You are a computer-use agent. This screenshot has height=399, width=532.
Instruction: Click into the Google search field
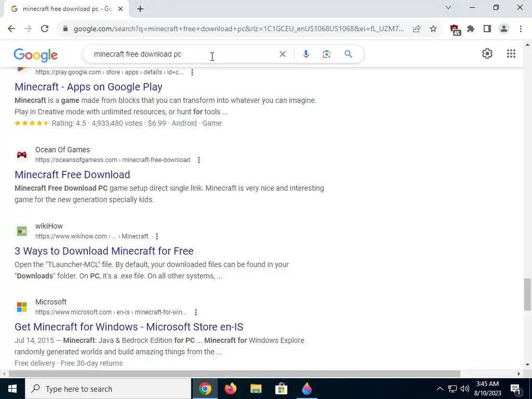point(183,54)
